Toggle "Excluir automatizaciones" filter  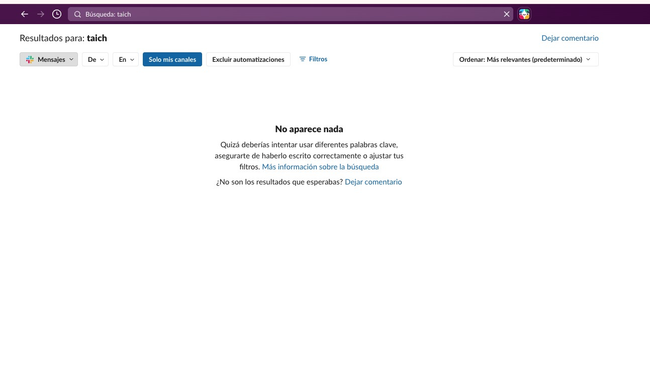click(x=248, y=59)
